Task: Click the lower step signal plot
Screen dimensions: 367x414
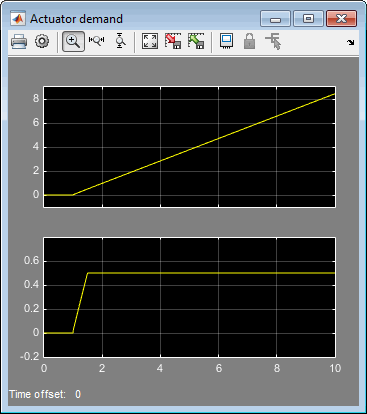Action: [x=189, y=297]
